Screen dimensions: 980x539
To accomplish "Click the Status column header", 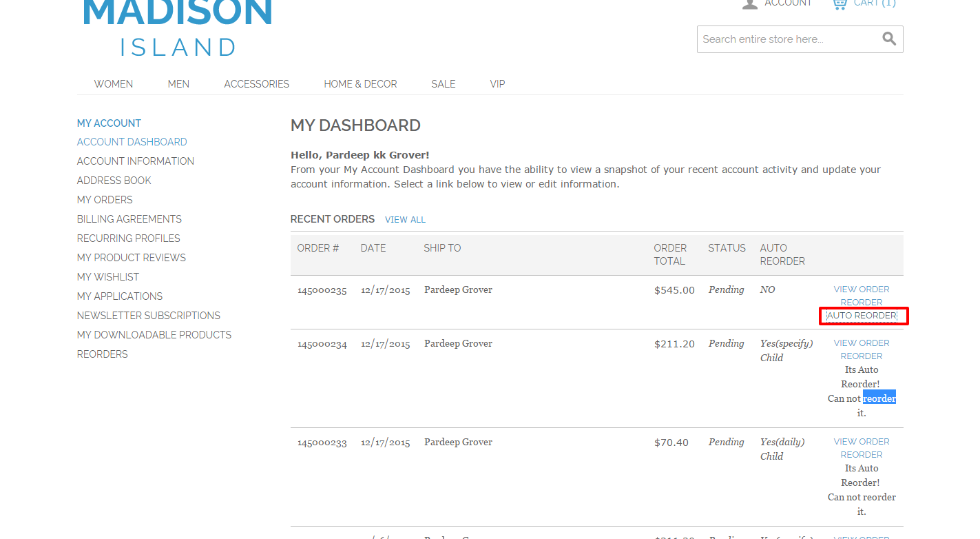I will click(x=727, y=248).
